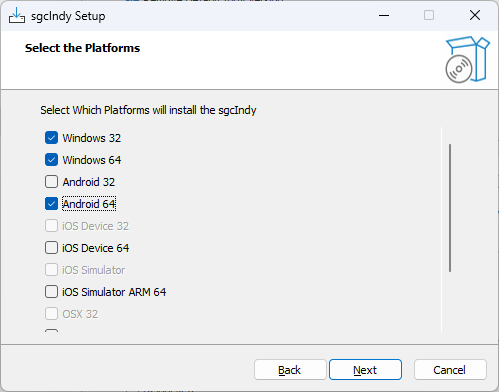Click the partially visible checkbox below OSX 32

click(x=51, y=331)
